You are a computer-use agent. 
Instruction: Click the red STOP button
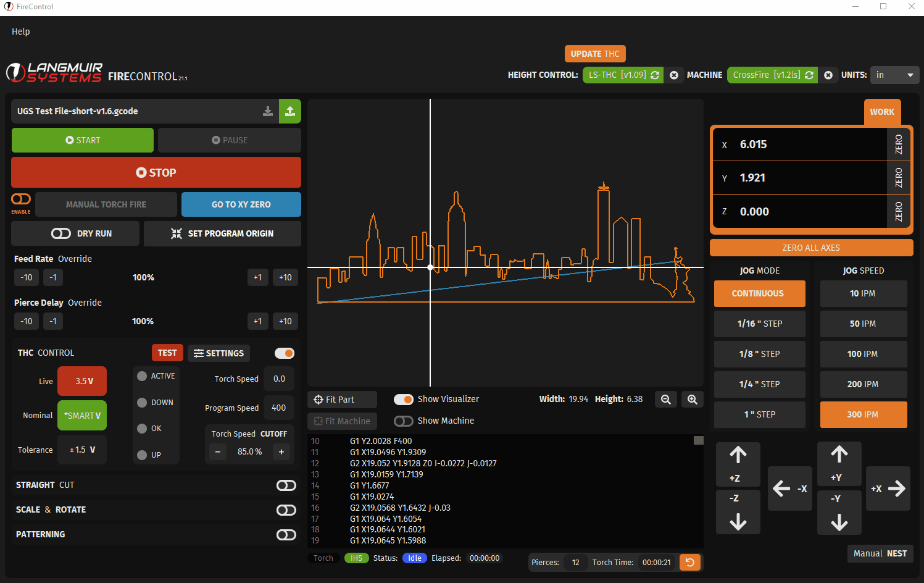pyautogui.click(x=156, y=172)
